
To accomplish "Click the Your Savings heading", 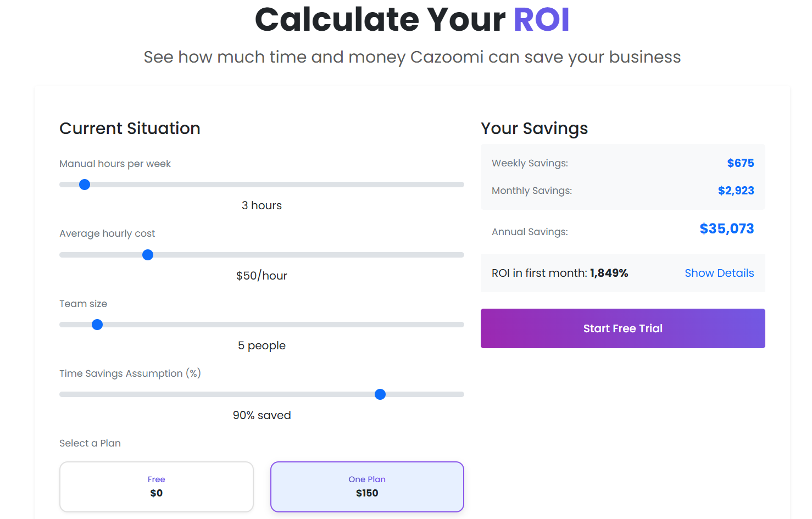I will click(x=534, y=129).
